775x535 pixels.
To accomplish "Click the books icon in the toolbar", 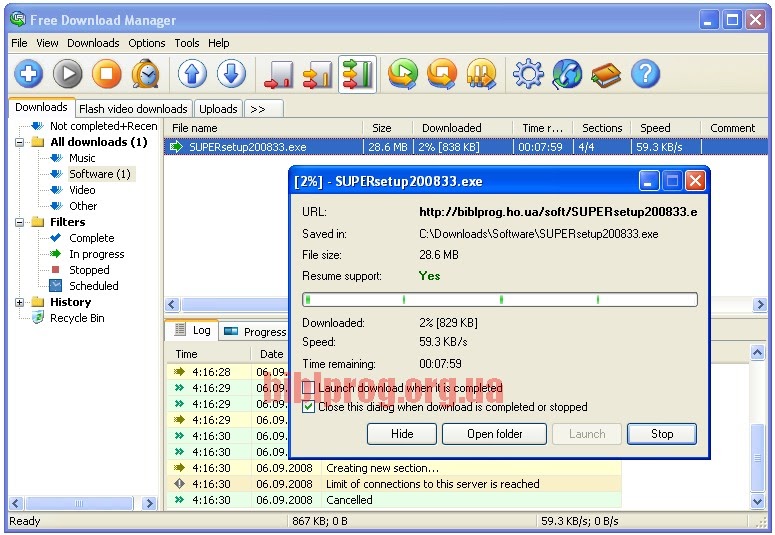I will pos(606,75).
